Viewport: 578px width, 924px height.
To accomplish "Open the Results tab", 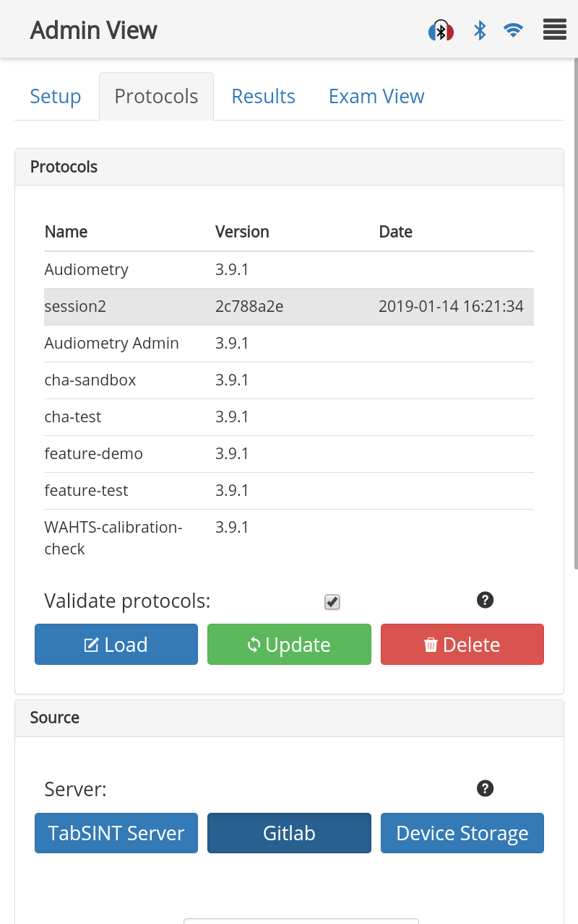I will [263, 97].
